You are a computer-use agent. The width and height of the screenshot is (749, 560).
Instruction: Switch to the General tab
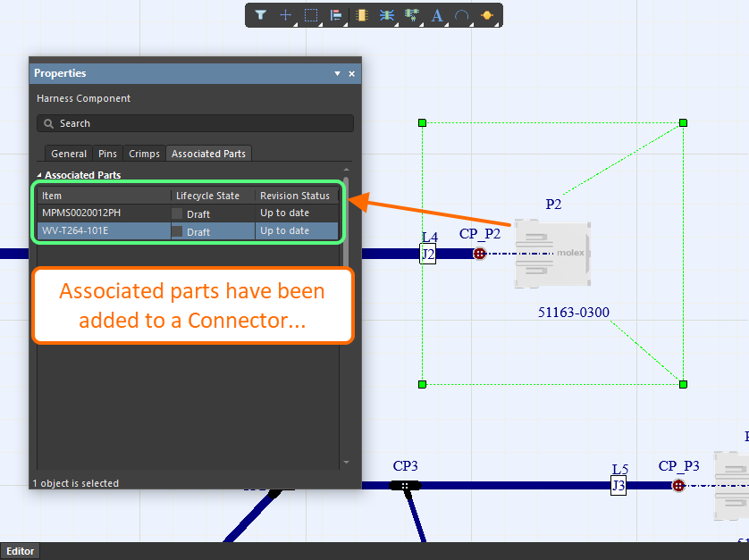(69, 154)
